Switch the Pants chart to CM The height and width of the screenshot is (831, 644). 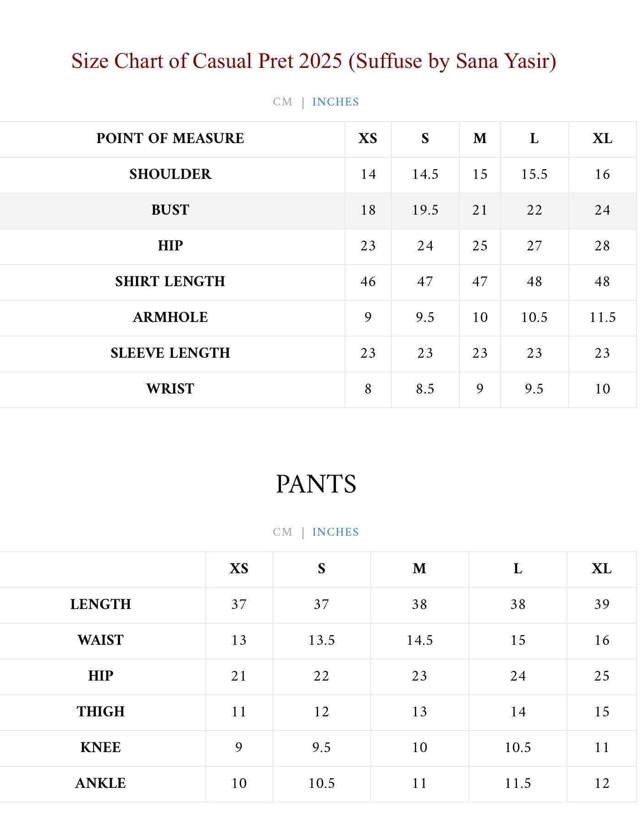point(282,532)
